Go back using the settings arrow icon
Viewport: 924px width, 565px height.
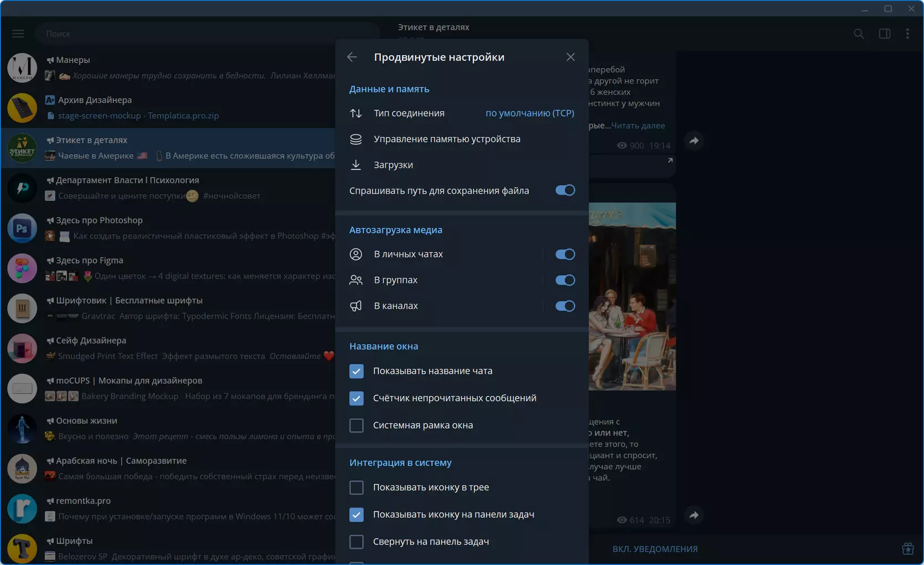352,57
